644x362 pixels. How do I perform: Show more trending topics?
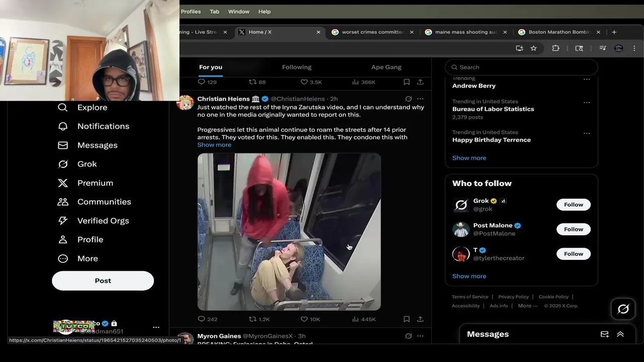tap(469, 158)
